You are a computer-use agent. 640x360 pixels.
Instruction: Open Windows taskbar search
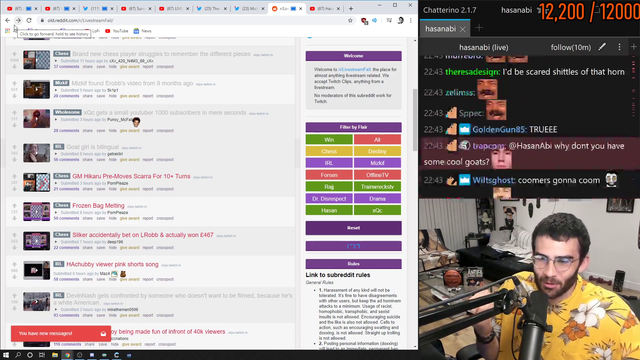point(18,355)
